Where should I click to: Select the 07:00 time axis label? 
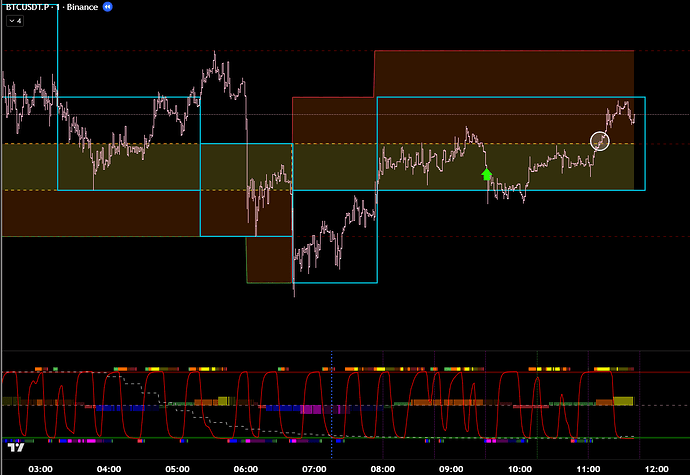click(314, 467)
